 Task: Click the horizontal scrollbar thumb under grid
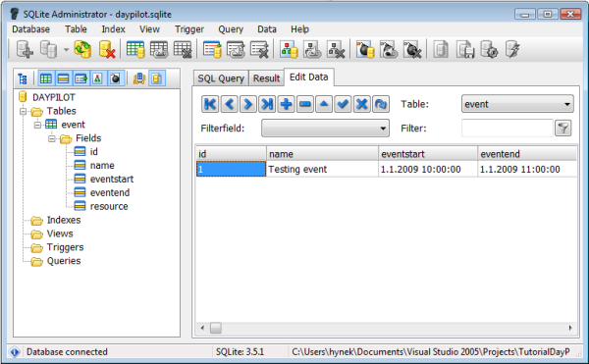tap(216, 328)
